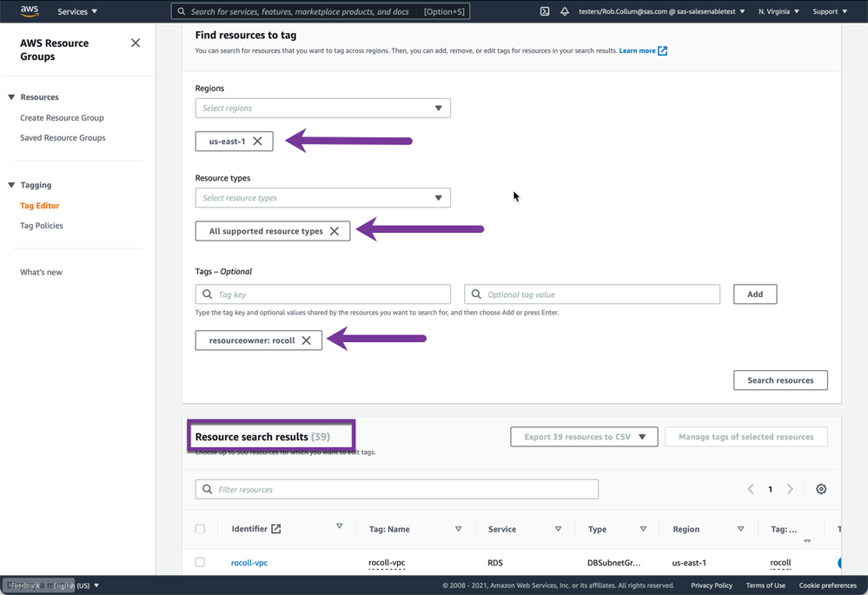Click the AWS logo home icon
This screenshot has height=595, width=868.
tap(30, 11)
